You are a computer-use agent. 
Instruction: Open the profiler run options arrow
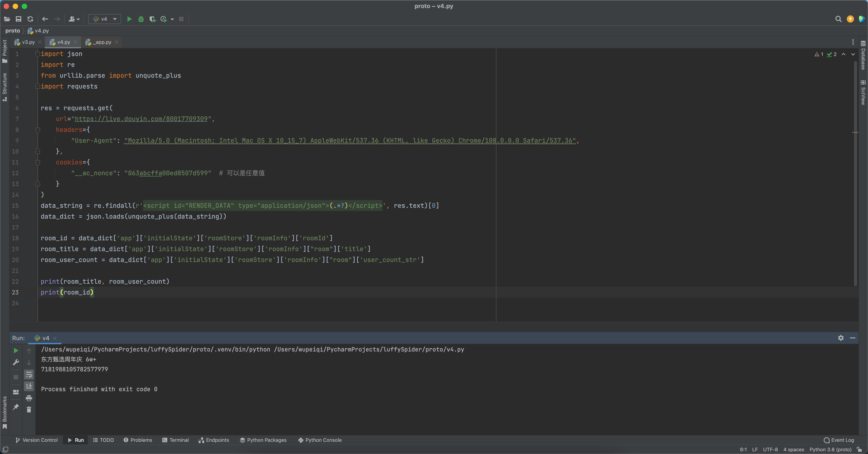click(x=172, y=19)
